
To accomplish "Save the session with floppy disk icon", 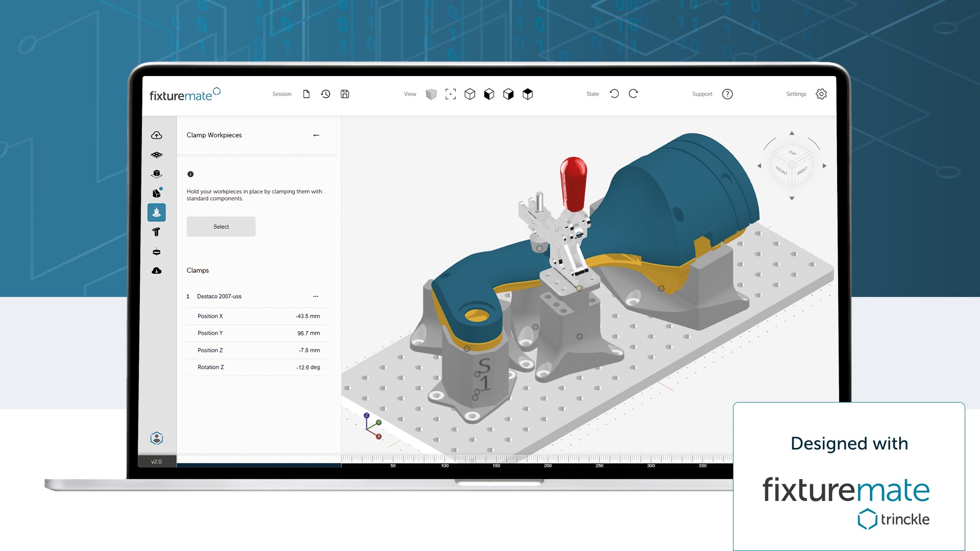I will click(x=345, y=94).
